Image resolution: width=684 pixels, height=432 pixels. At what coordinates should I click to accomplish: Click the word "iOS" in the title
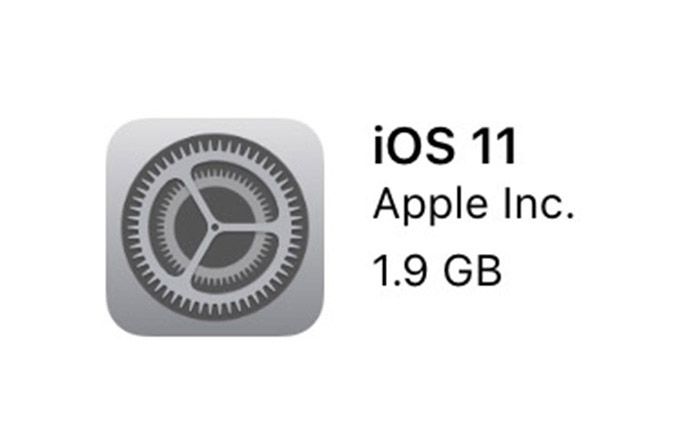pyautogui.click(x=413, y=145)
